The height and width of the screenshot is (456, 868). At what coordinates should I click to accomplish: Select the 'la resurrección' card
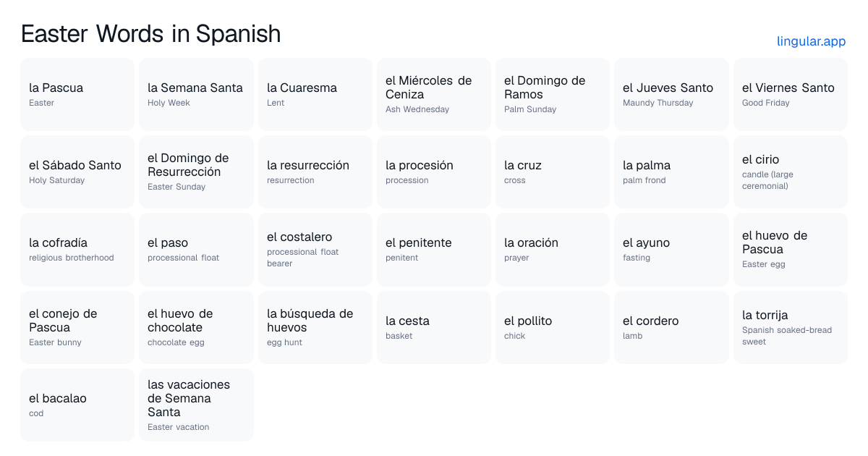[x=315, y=172]
